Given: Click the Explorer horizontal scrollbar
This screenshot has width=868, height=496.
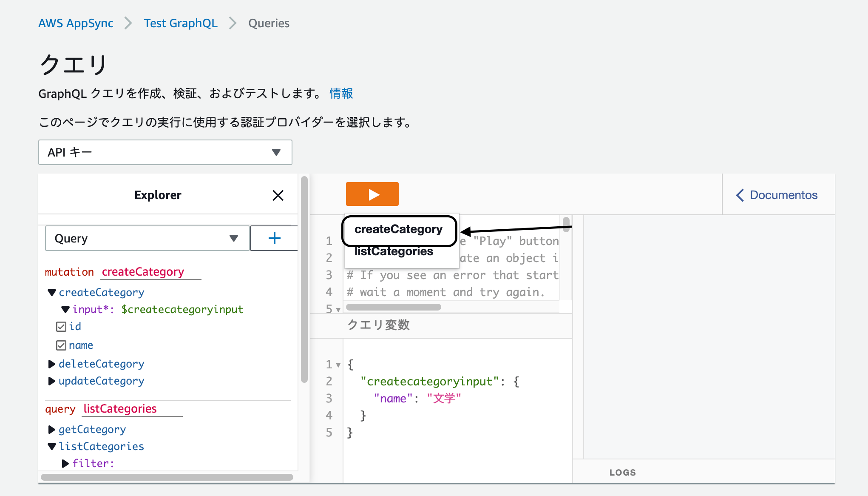Looking at the screenshot, I should tap(167, 477).
